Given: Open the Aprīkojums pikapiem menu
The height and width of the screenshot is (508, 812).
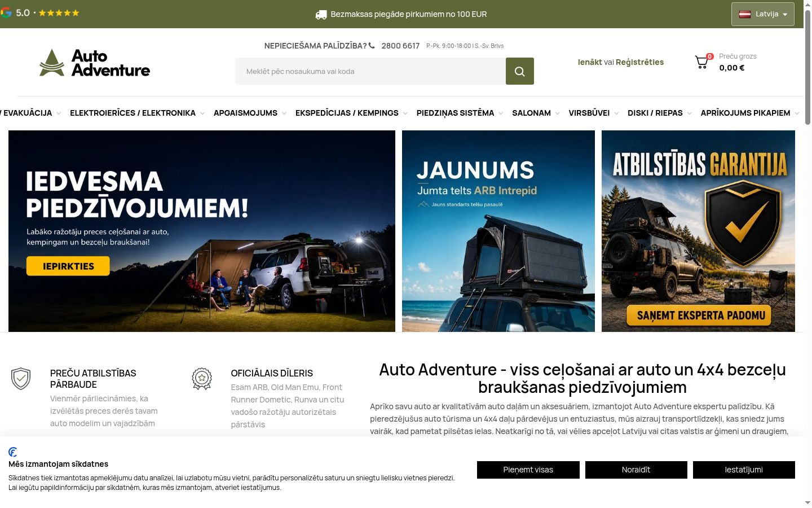Looking at the screenshot, I should point(745,113).
